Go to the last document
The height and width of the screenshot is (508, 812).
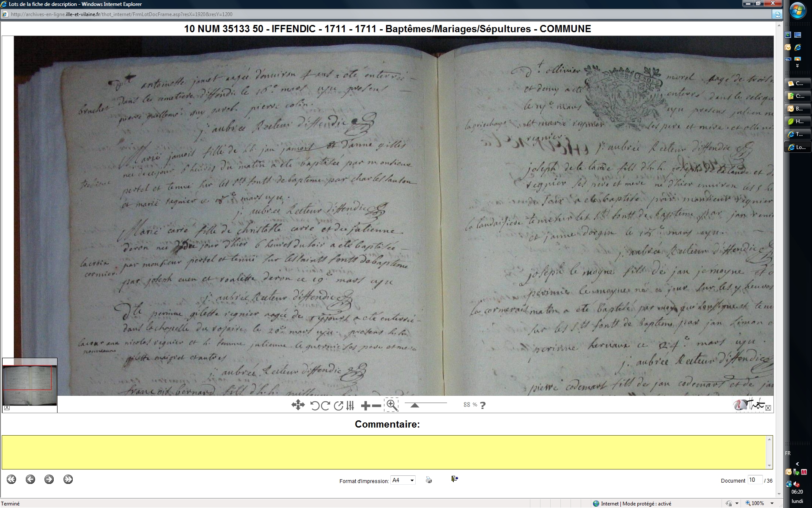(x=68, y=479)
